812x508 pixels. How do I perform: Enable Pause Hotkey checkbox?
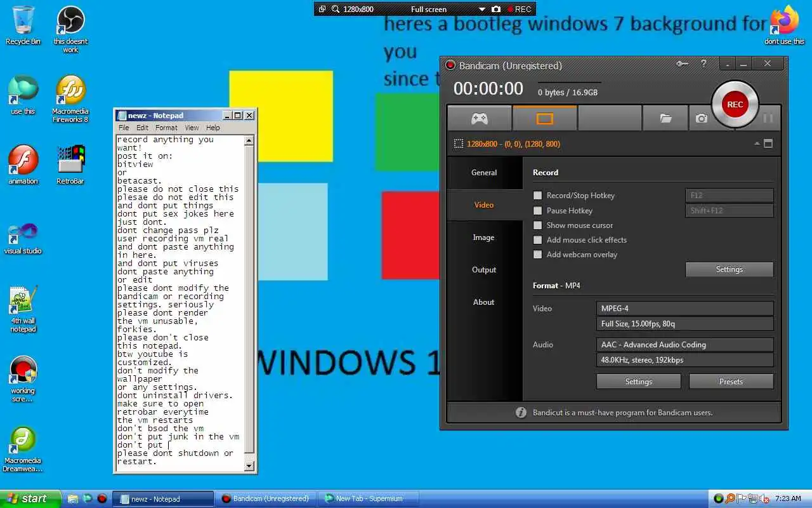coord(538,211)
